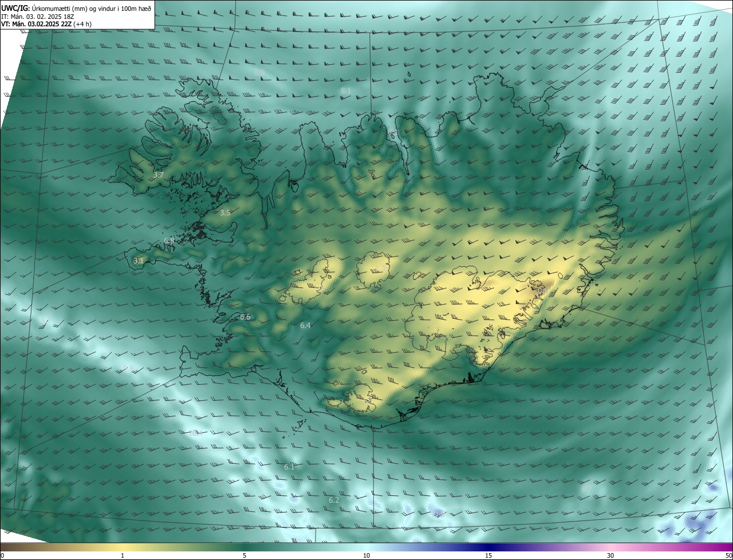Click the '0' label on the color scale
733x560 pixels.
coord(2,556)
